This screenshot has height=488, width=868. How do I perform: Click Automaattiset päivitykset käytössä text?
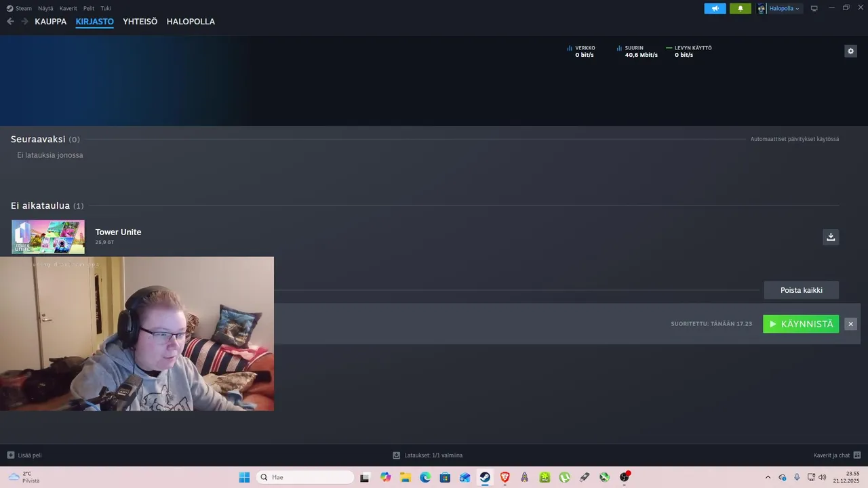click(x=795, y=139)
